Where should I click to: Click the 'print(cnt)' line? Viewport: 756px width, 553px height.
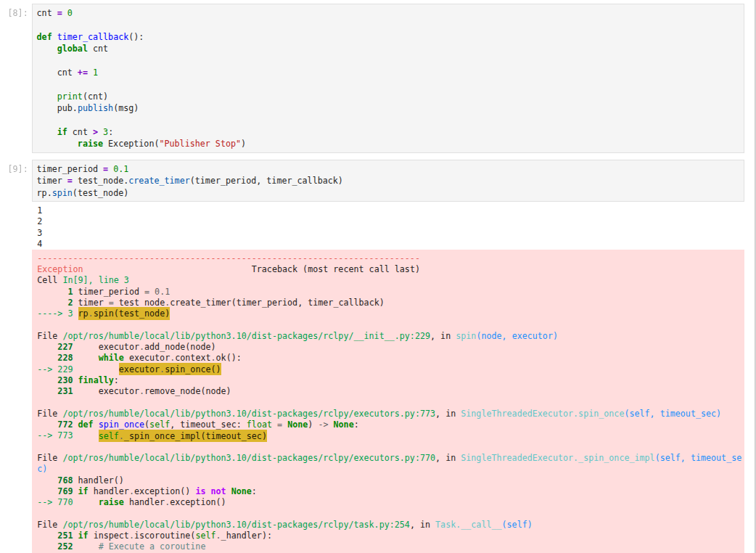point(83,97)
